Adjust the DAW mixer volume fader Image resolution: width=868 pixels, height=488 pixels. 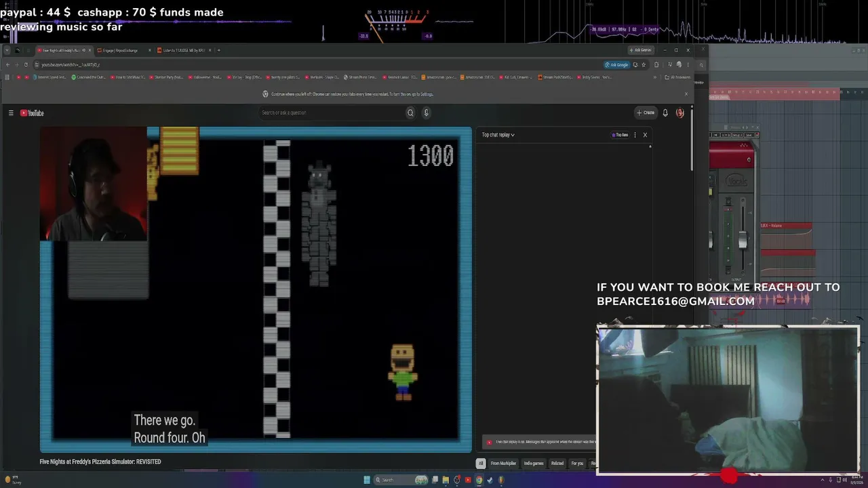[743, 241]
